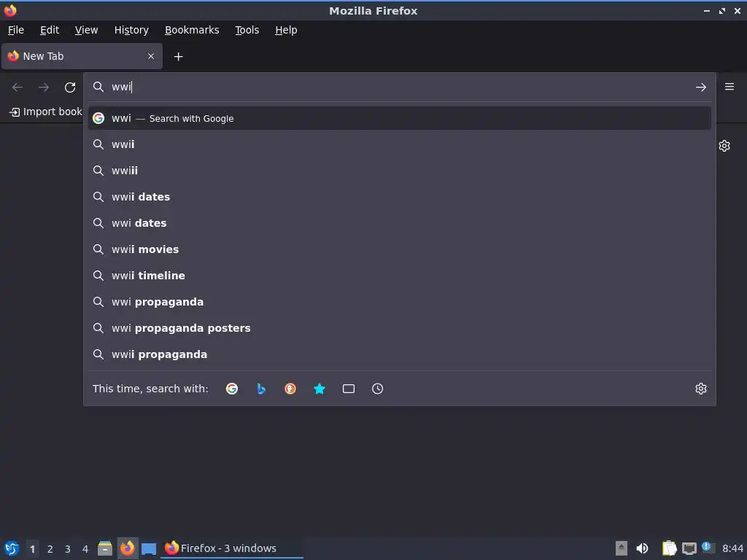
Task: Open search settings gear in suggestion panel
Action: click(701, 389)
